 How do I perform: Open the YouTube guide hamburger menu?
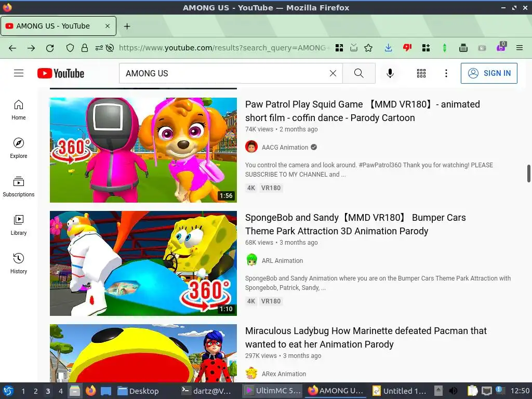[x=19, y=73]
